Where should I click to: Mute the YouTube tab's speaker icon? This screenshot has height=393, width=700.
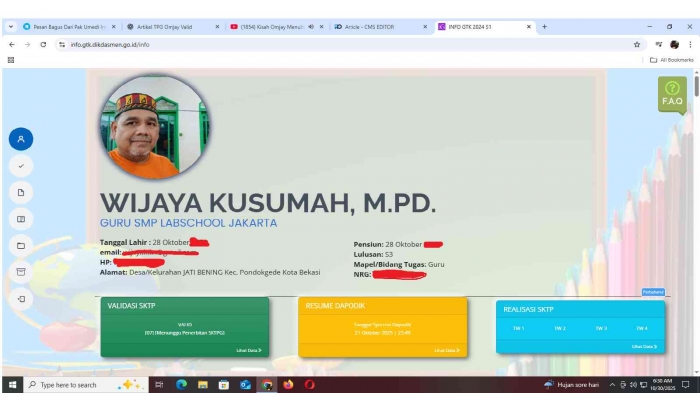click(x=311, y=27)
